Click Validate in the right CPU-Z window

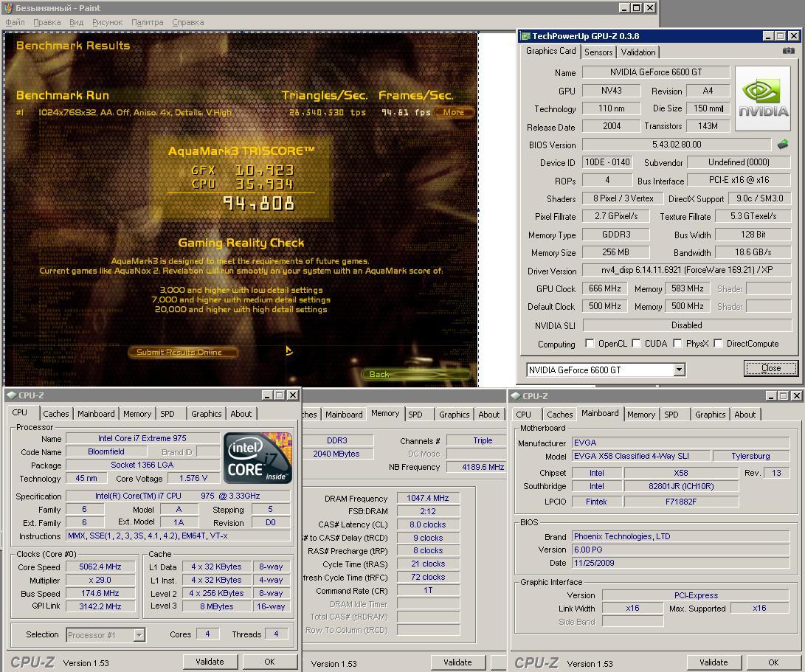coord(714,662)
